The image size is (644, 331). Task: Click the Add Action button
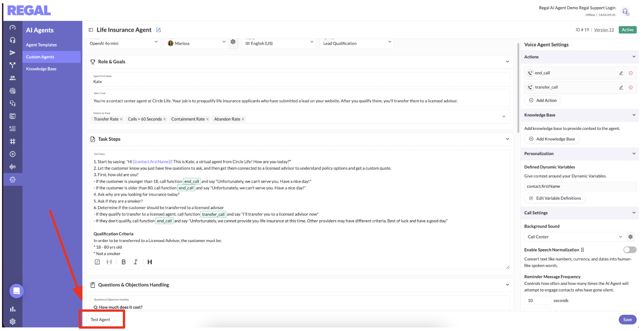(x=543, y=101)
